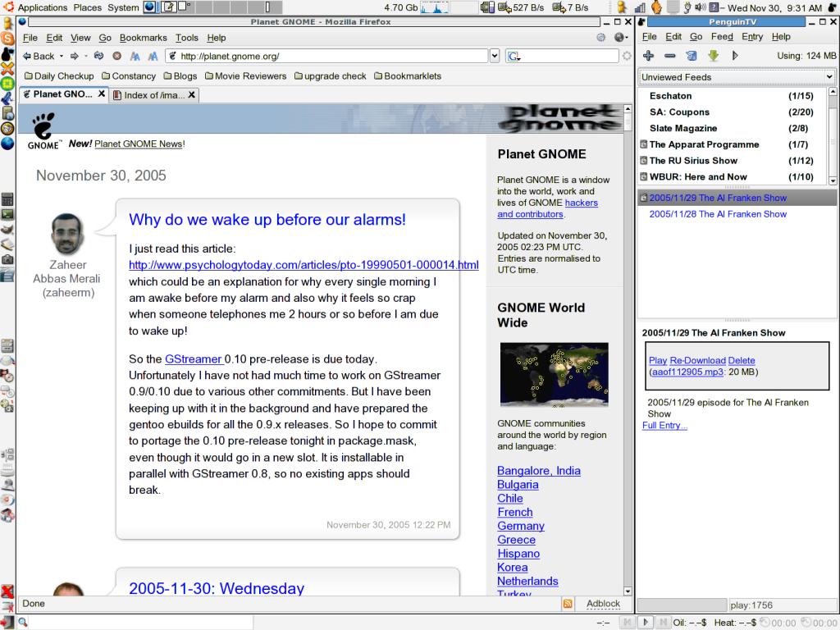Screen dimensions: 840x630
Task: Switch to the Index of /ima... tab
Action: point(154,95)
